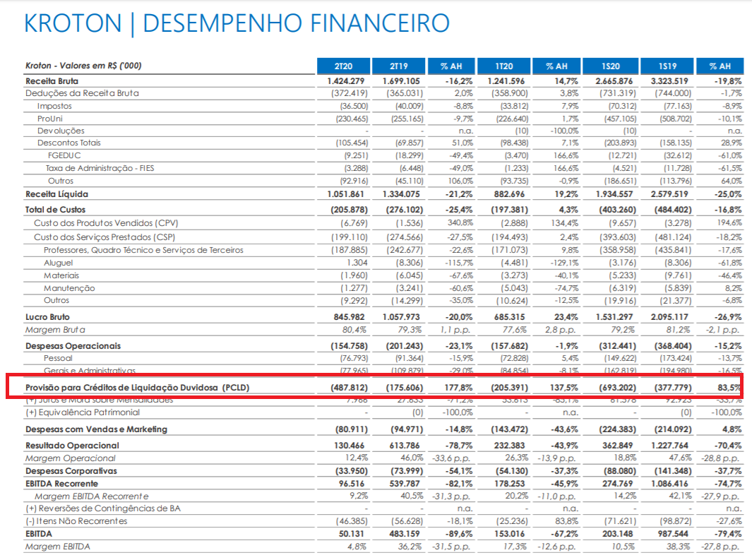
Task: Click the PCLD value (487.812) for 2T20
Action: tap(344, 388)
